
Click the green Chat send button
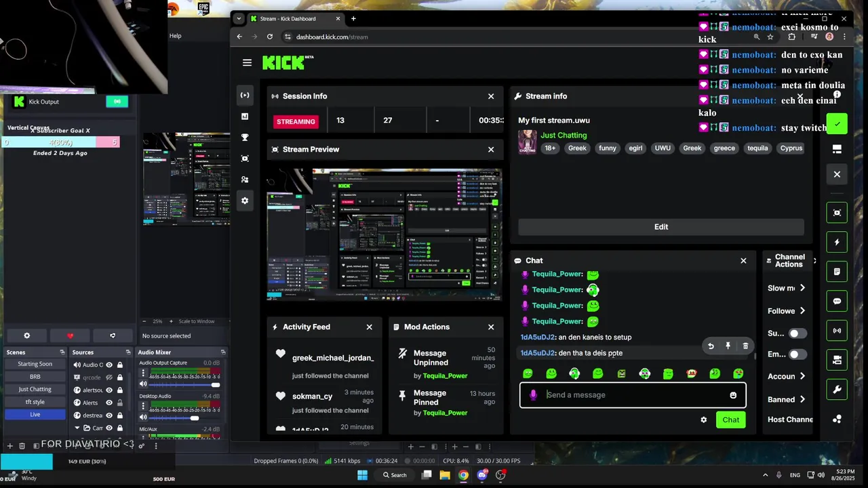[x=730, y=420]
